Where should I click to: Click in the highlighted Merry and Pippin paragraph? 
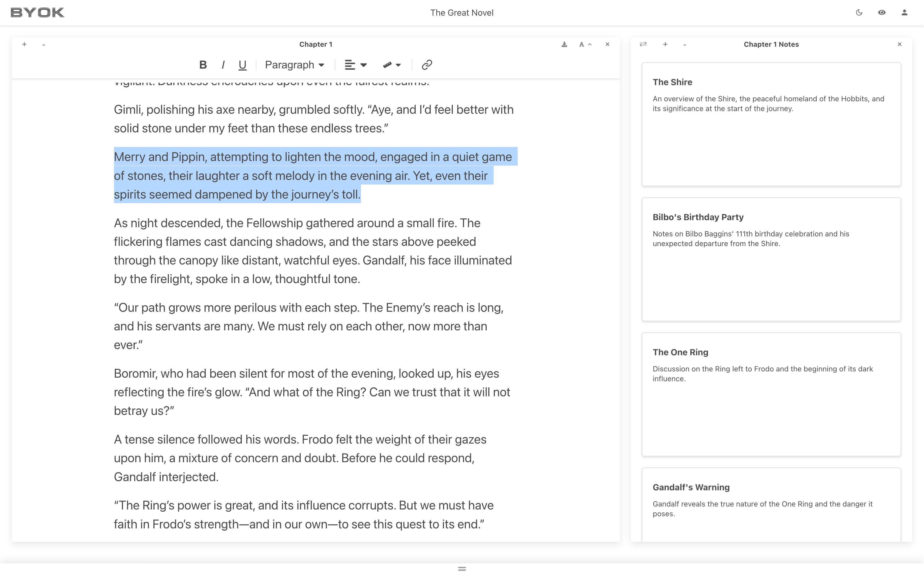point(315,176)
